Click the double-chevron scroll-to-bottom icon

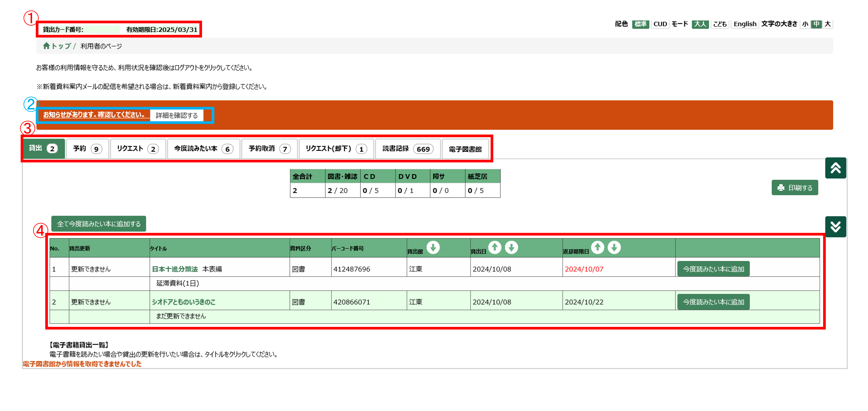[835, 226]
